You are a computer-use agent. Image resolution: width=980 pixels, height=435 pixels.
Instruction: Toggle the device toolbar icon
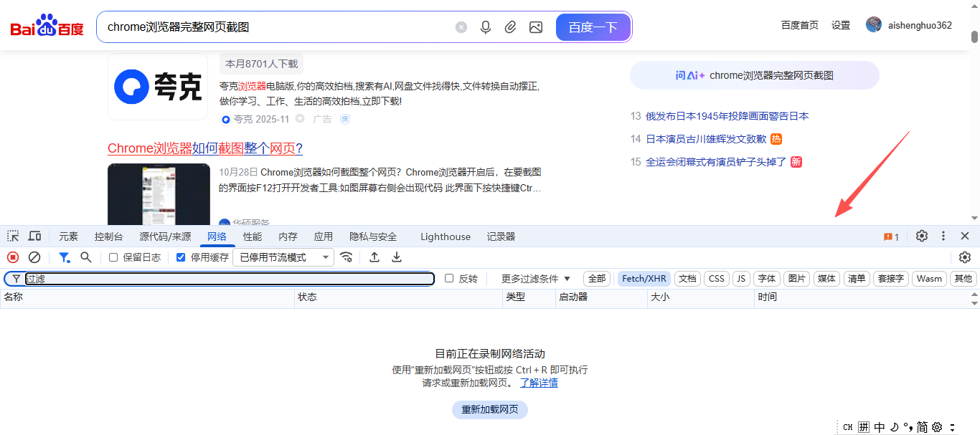coord(34,236)
